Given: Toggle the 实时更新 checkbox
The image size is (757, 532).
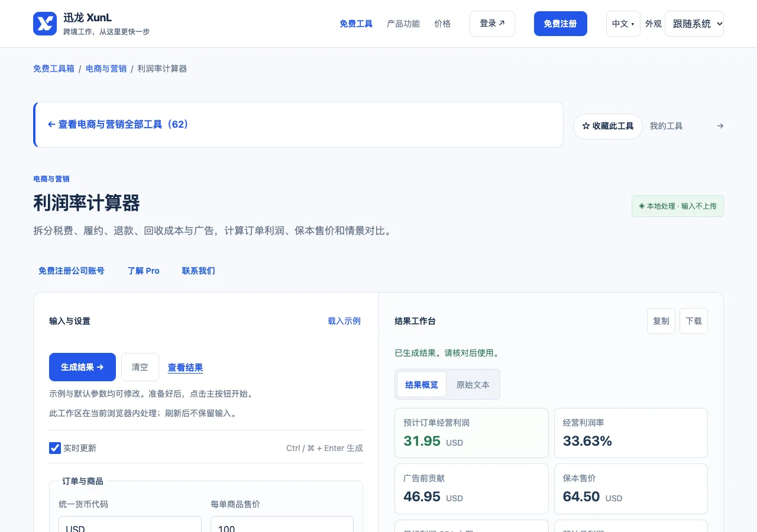Looking at the screenshot, I should (x=55, y=448).
